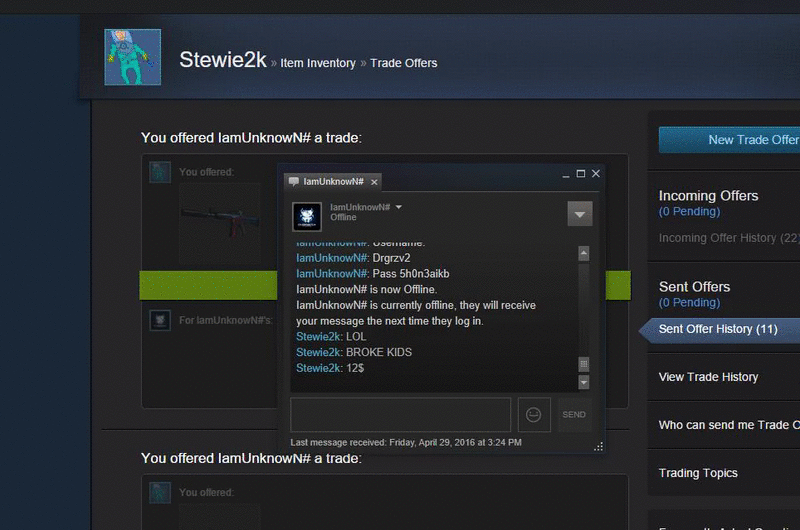Click Stewie2k mini avatar beside first 'You offered'
Image resolution: width=800 pixels, height=530 pixels.
[160, 172]
